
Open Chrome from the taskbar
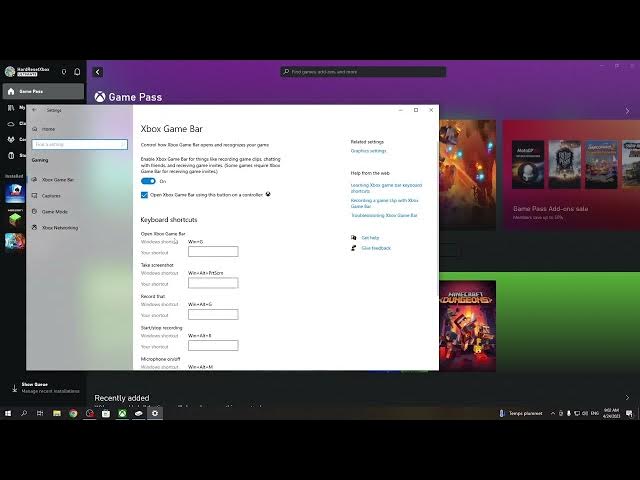tap(73, 413)
